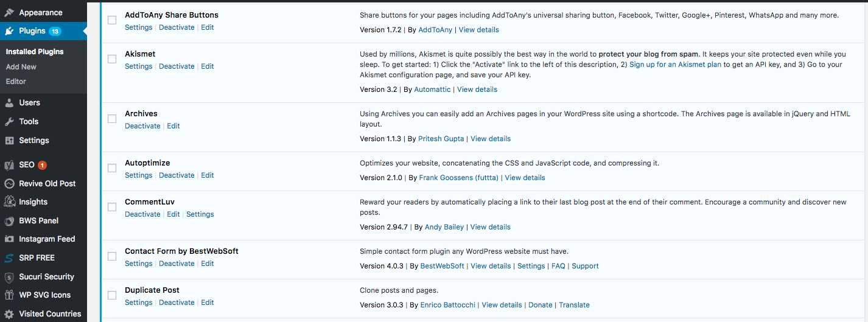Open the AddToAny author link
868x322 pixels.
coord(435,30)
